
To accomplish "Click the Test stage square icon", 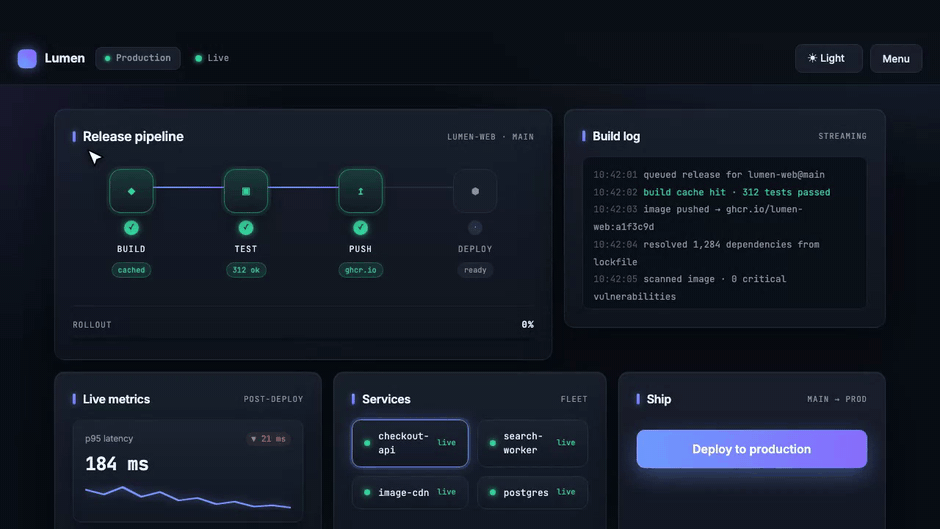I will (x=246, y=191).
